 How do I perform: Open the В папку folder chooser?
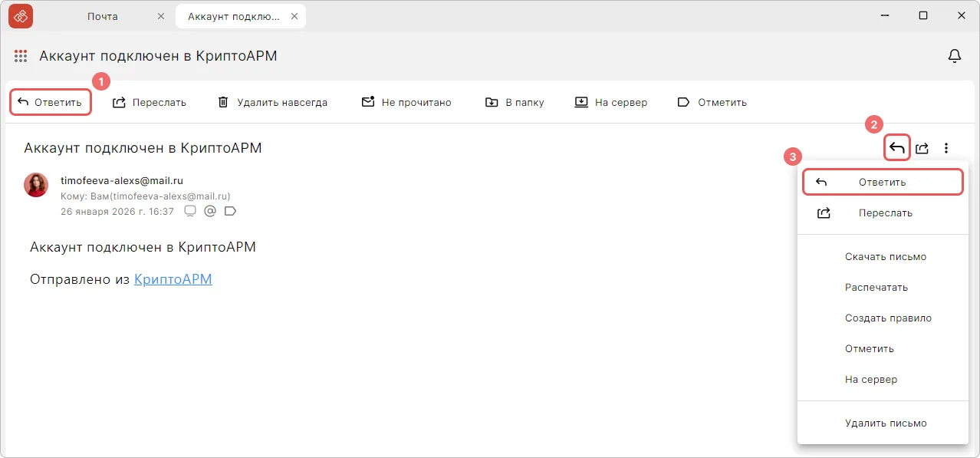coord(515,103)
